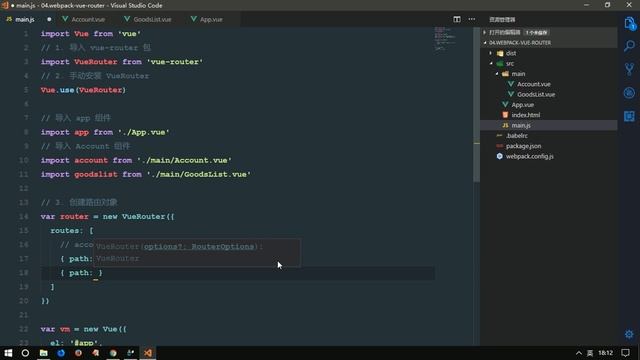Open Account.vue in the explorer tree

coord(533,84)
